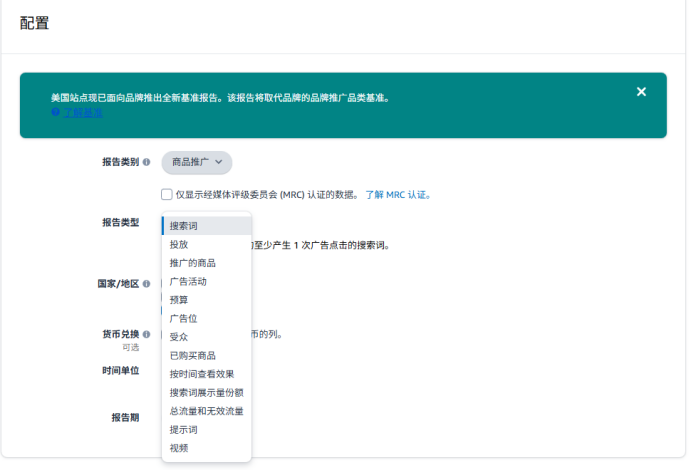Choose the 预算 option in the list

coord(179,300)
